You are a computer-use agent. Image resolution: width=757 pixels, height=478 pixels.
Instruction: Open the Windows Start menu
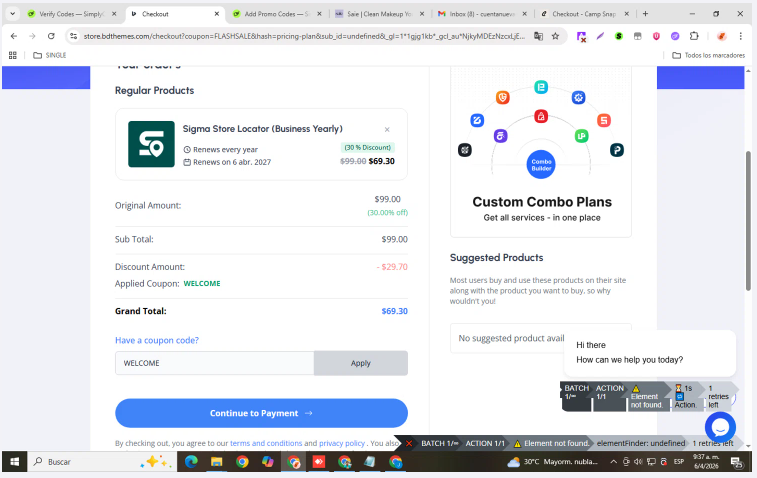[15, 462]
